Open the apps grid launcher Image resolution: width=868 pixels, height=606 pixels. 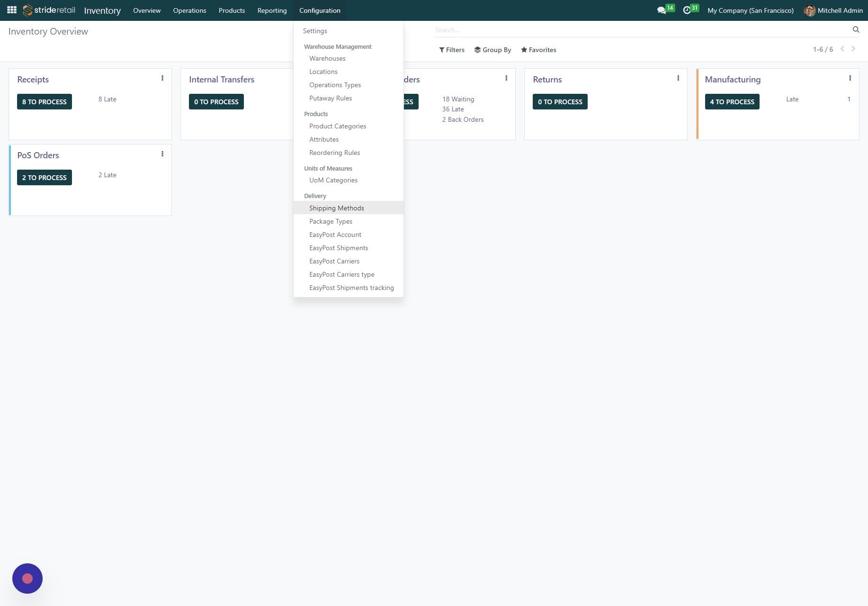pos(11,10)
